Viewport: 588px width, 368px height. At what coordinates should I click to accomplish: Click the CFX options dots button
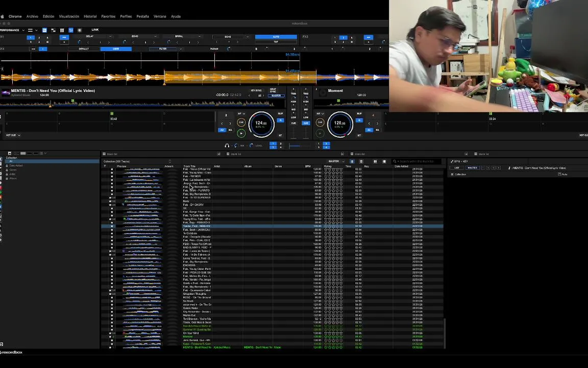click(x=33, y=49)
